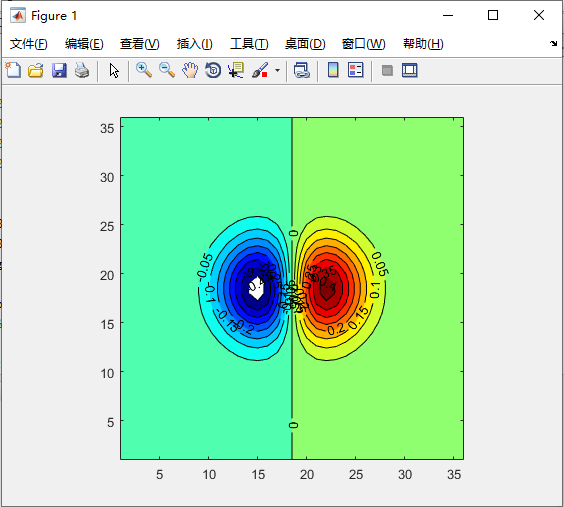Viewport: 564px width, 507px height.
Task: Expand the Brush color dropdown arrow
Action: tap(277, 70)
